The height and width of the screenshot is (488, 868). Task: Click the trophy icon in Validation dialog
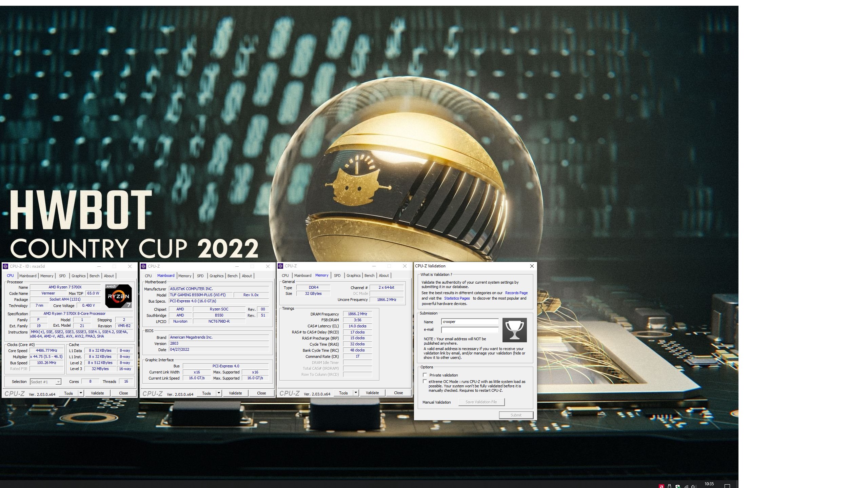pyautogui.click(x=514, y=330)
